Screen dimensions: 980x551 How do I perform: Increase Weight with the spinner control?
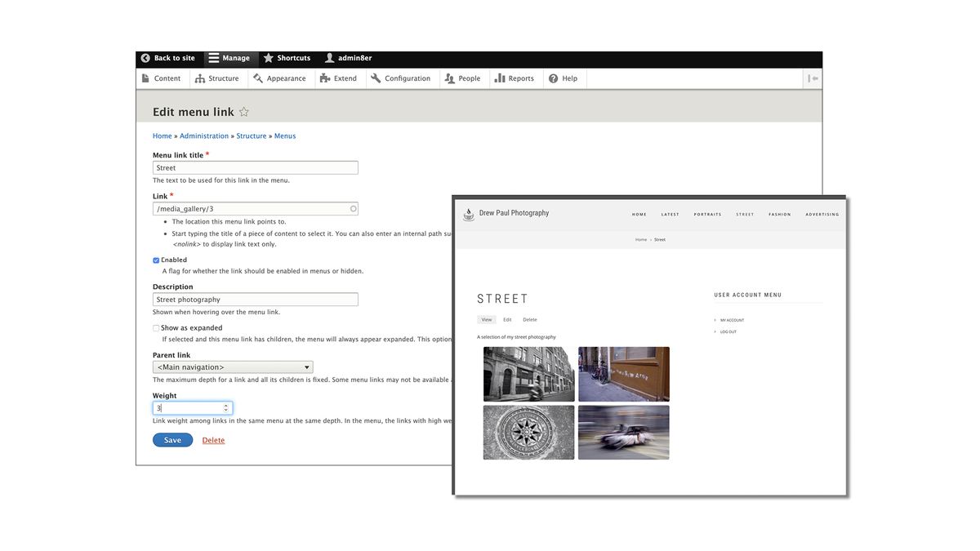pos(225,405)
